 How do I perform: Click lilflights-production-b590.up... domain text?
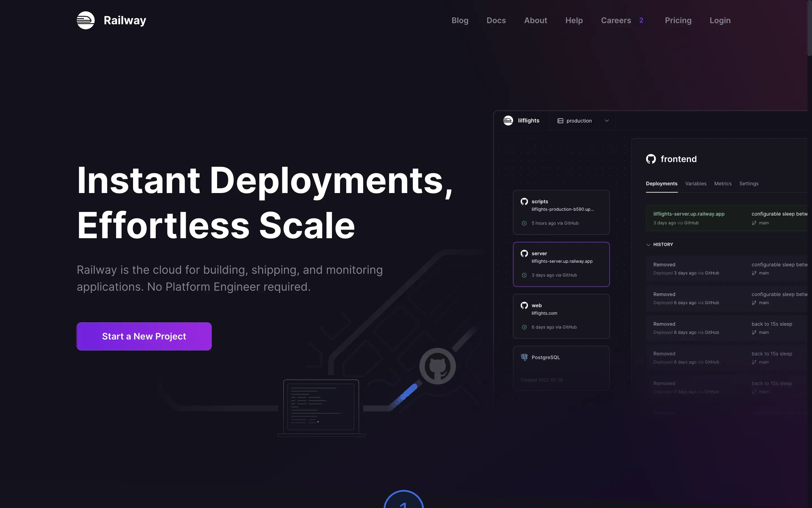562,209
